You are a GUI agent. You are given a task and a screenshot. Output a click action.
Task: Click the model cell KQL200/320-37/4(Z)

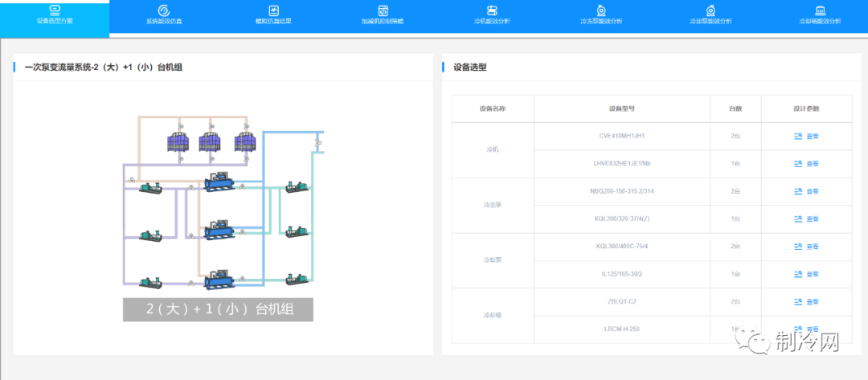(x=622, y=219)
